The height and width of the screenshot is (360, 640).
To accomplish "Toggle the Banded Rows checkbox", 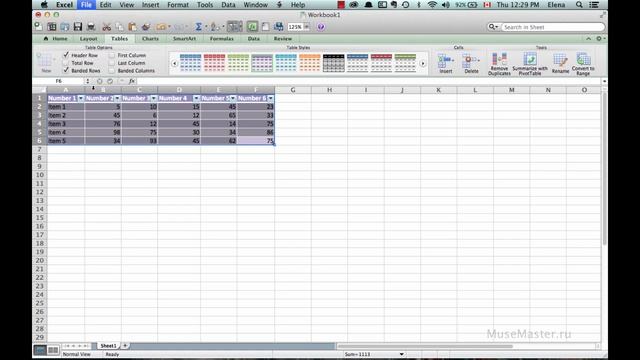I will [x=66, y=70].
